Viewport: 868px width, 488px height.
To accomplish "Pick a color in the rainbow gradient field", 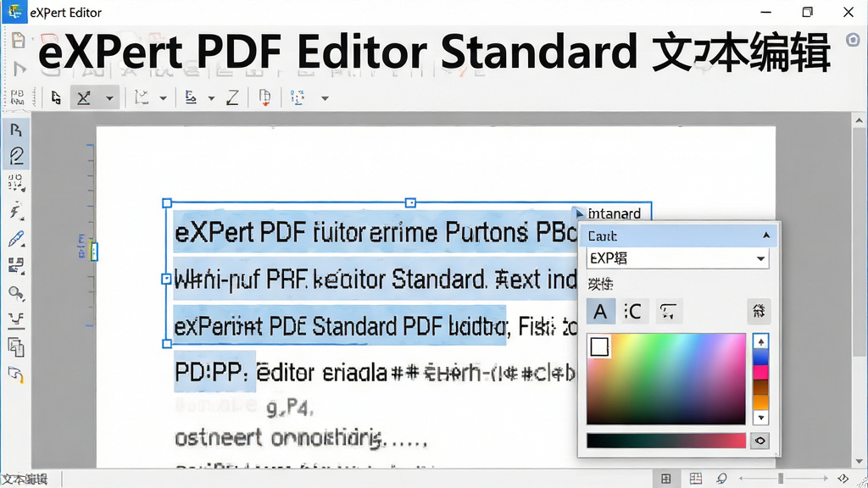I will click(x=666, y=379).
